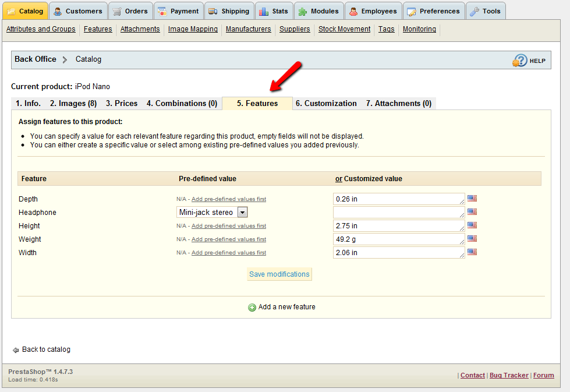Open the Attachments submenu link

click(140, 29)
